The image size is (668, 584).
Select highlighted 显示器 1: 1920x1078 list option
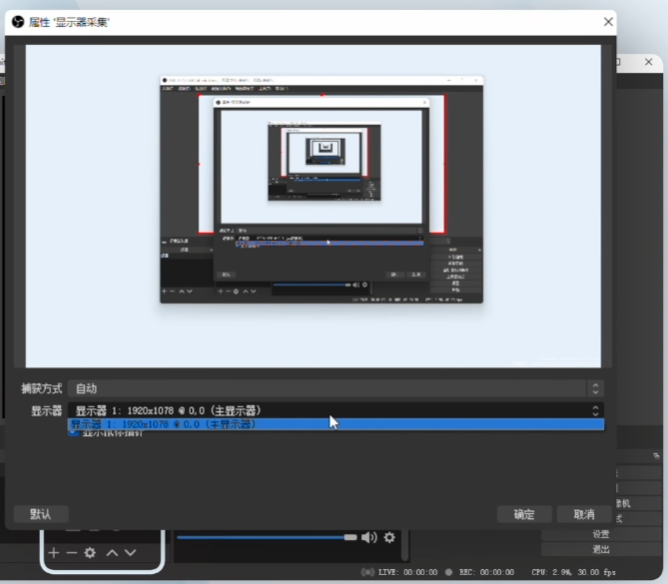[336, 424]
